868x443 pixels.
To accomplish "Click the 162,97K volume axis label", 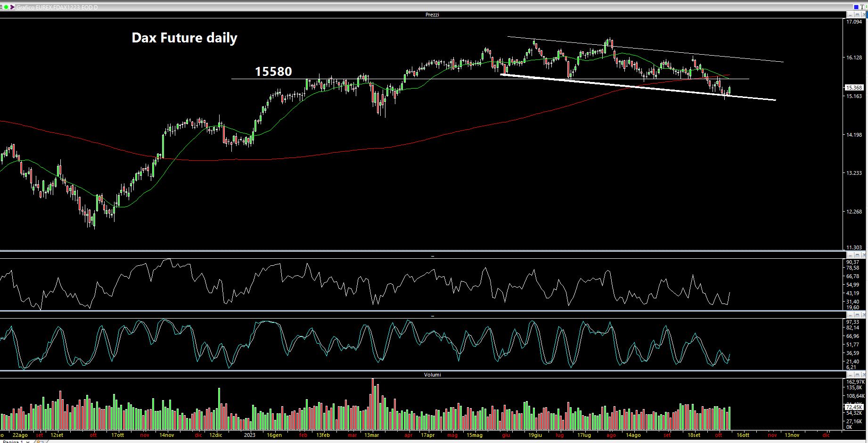I will click(x=855, y=382).
